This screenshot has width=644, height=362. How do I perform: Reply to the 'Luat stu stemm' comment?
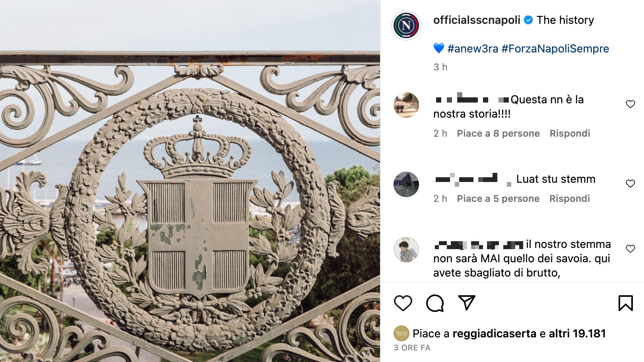(570, 199)
